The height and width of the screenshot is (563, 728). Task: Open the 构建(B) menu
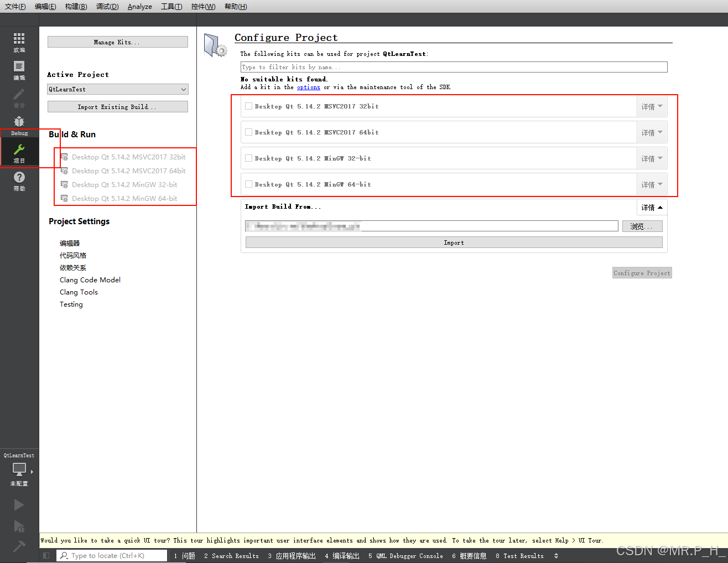[x=76, y=7]
